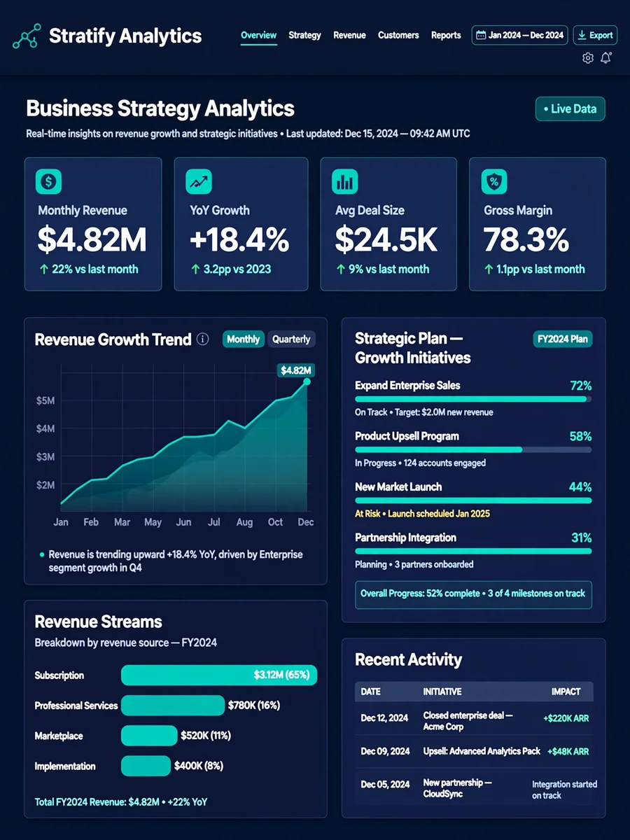Click the FY2024 Plan badge

pos(563,339)
